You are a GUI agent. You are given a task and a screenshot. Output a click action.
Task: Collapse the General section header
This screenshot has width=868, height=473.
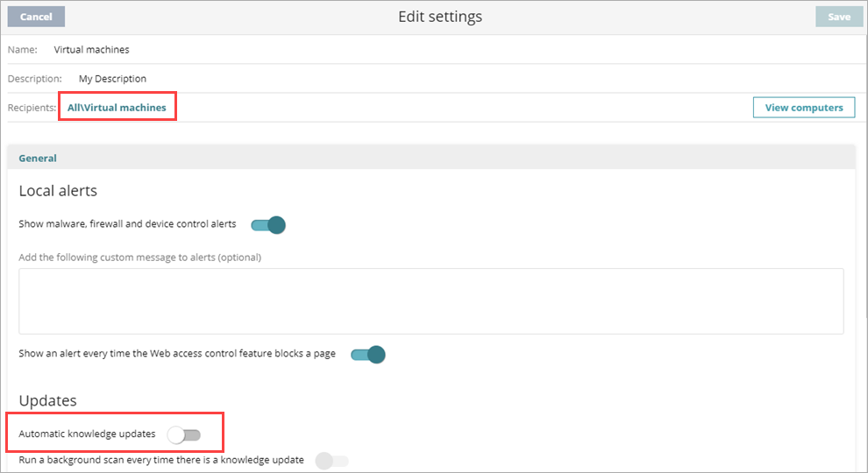38,159
